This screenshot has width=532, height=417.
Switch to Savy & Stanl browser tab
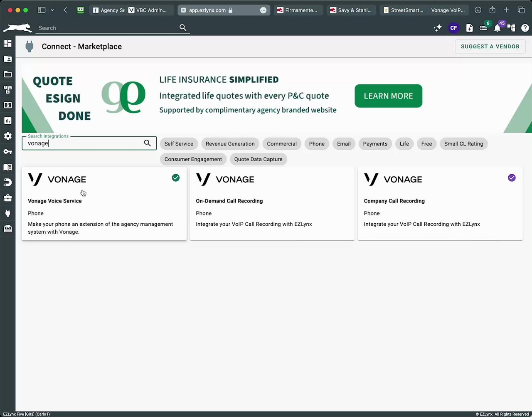tap(351, 10)
